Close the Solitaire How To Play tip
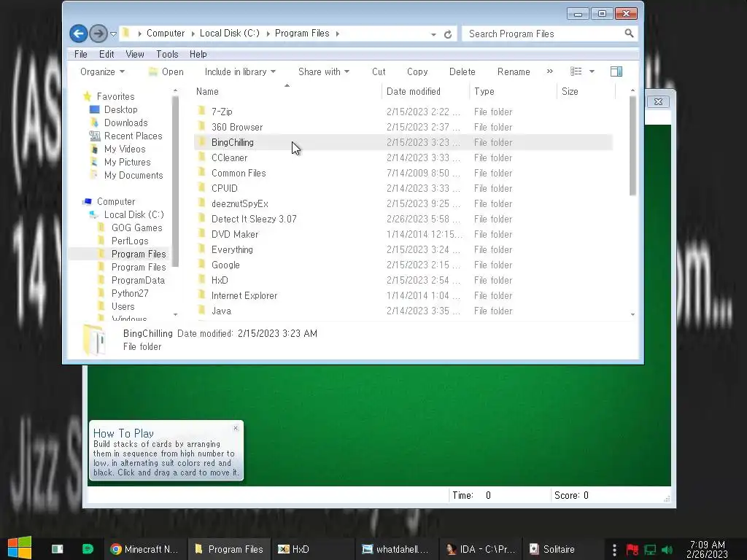This screenshot has height=560, width=747. pyautogui.click(x=236, y=427)
